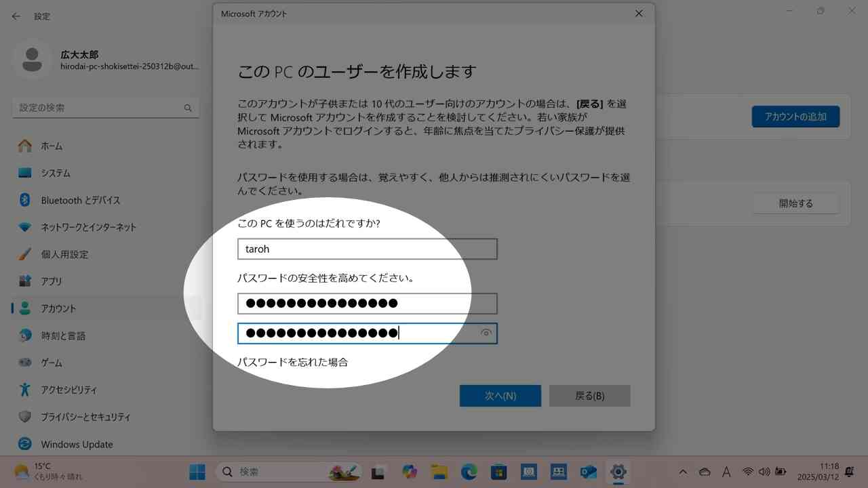Close the Settings window
Screen dimensions: 868x488
coord(852,11)
